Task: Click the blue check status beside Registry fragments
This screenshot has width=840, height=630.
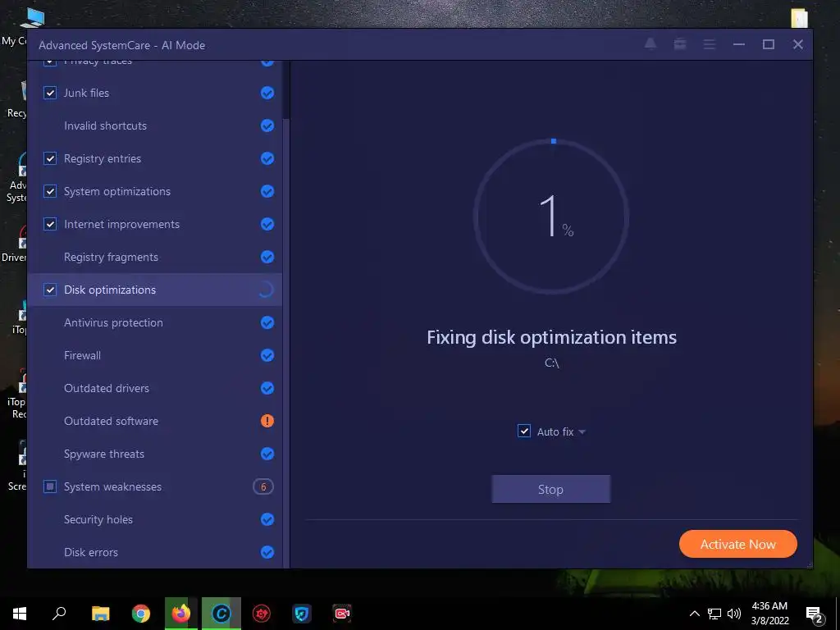Action: pyautogui.click(x=267, y=257)
